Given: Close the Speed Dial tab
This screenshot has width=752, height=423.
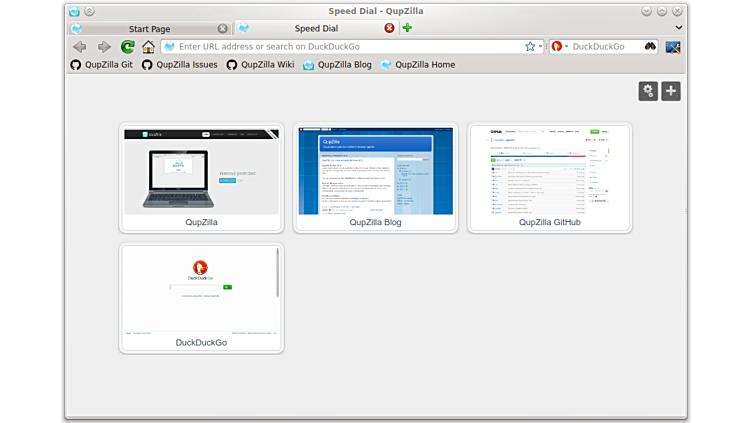Looking at the screenshot, I should coord(390,28).
